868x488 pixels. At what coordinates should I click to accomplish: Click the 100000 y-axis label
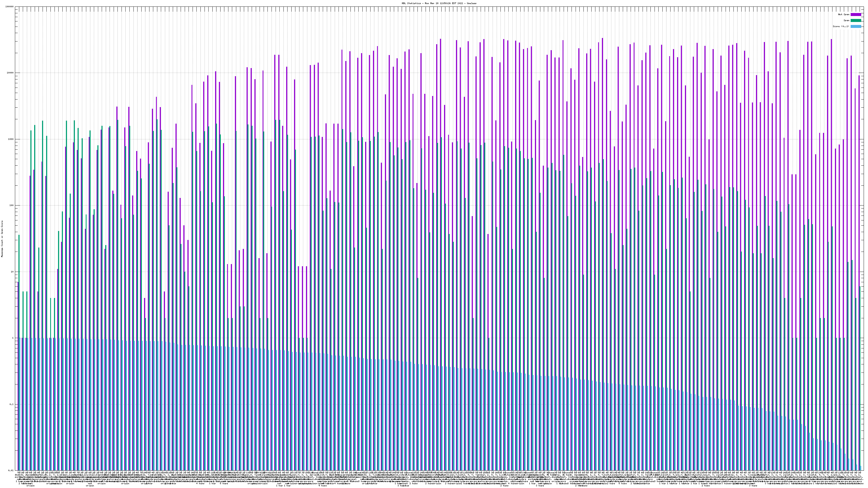tap(10, 7)
